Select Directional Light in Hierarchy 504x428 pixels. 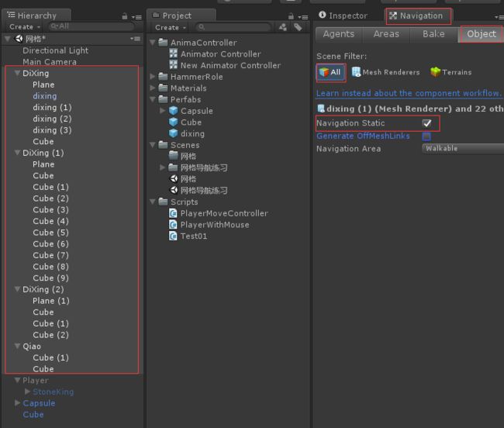[55, 50]
